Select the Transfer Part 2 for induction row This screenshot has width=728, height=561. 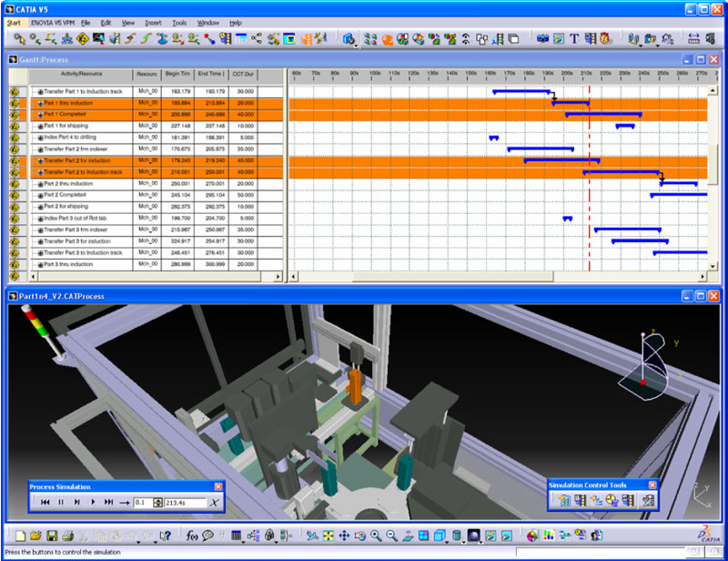pos(157,161)
